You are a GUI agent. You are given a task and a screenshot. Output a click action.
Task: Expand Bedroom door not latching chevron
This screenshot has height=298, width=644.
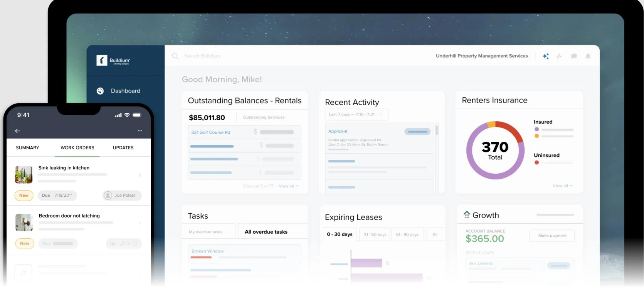(140, 223)
